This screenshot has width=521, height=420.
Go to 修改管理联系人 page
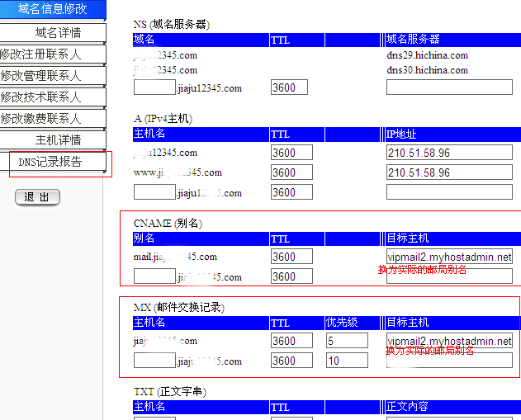53,76
